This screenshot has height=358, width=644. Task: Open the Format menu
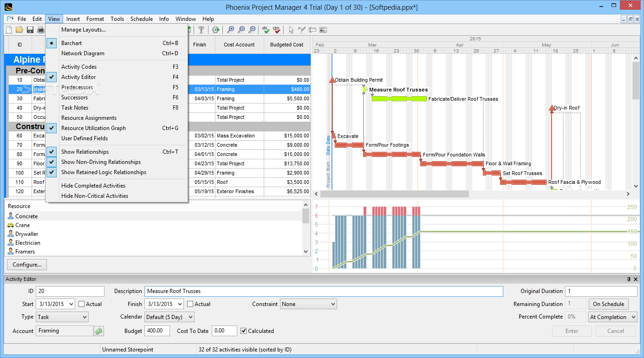95,19
